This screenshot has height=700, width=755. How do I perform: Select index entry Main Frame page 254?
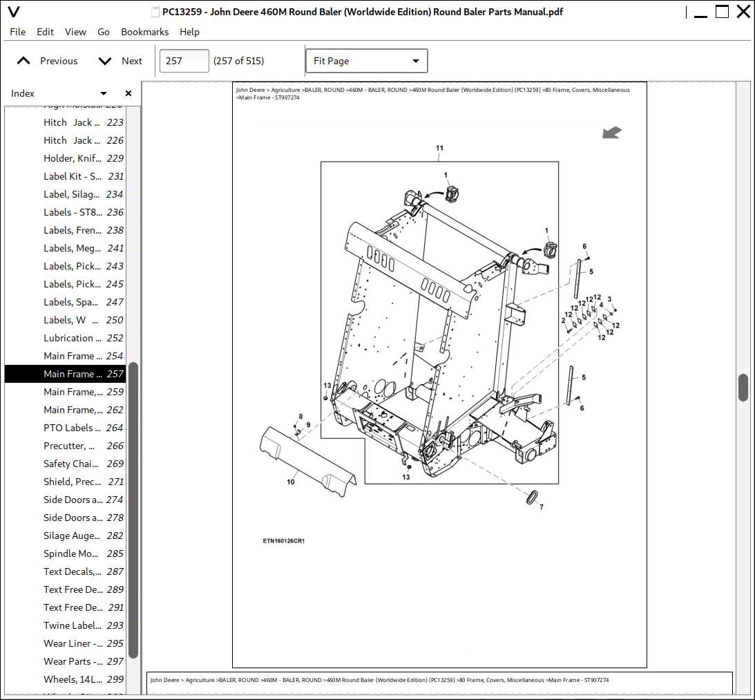click(65, 356)
